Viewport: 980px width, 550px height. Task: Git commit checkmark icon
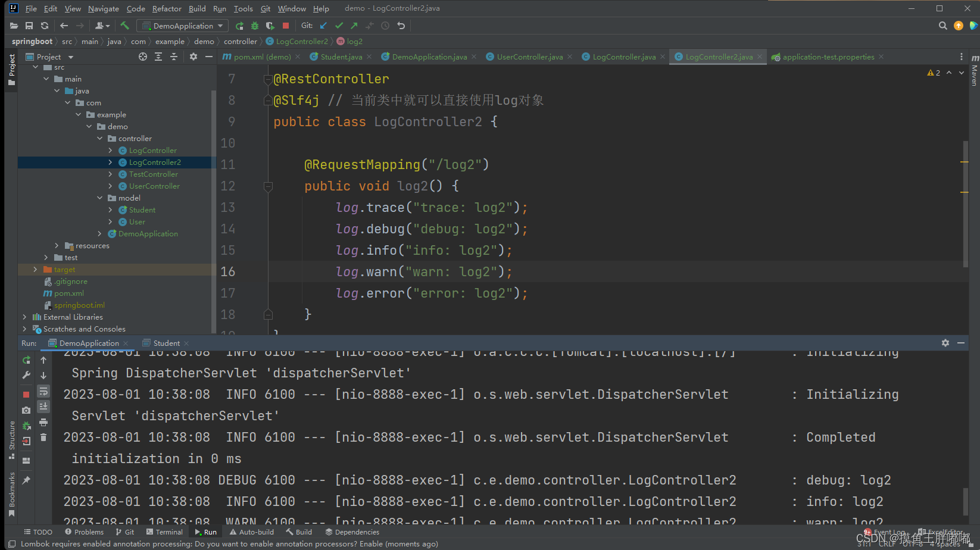pos(339,26)
